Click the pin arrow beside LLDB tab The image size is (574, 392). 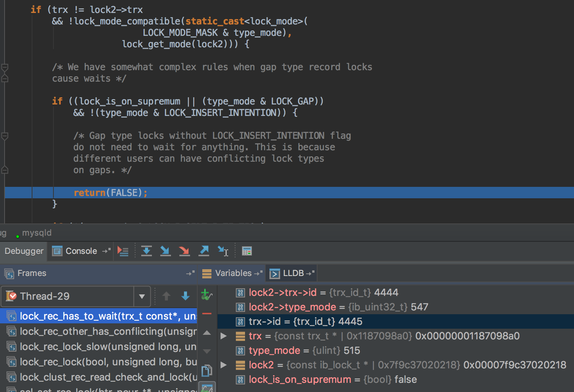coord(310,273)
